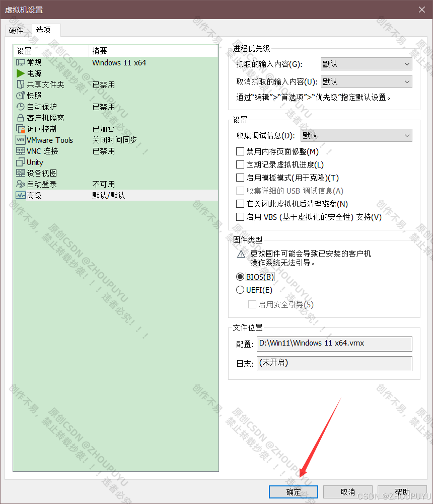The width and height of the screenshot is (433, 504).
Task: Select the VNC 连接 row
Action: (x=116, y=151)
